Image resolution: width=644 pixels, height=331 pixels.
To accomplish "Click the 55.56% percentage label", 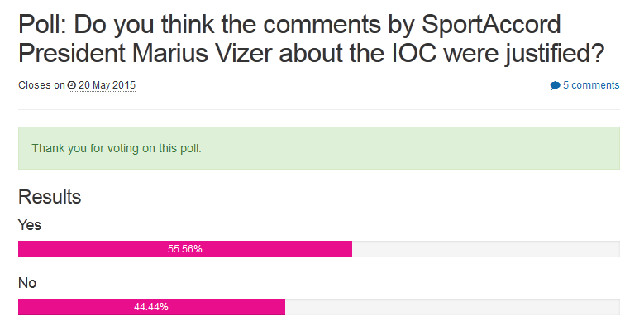I will 185,248.
